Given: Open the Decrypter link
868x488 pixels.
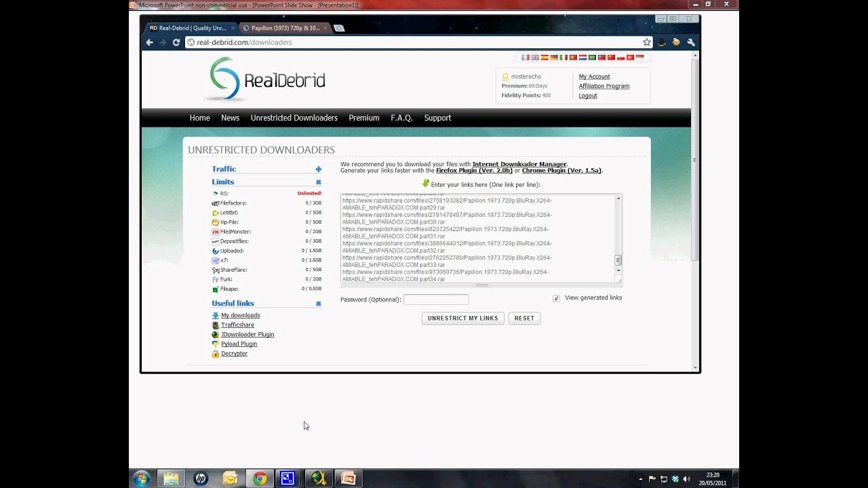Looking at the screenshot, I should click(234, 353).
